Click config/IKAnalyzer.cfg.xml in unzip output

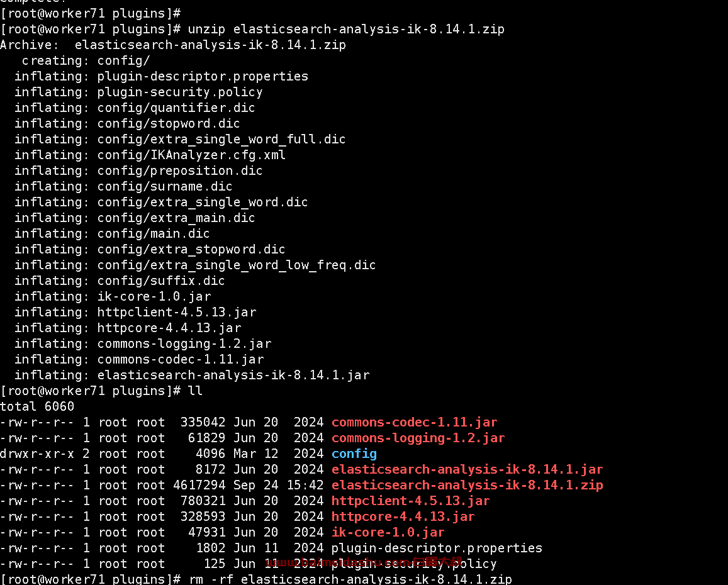click(191, 155)
